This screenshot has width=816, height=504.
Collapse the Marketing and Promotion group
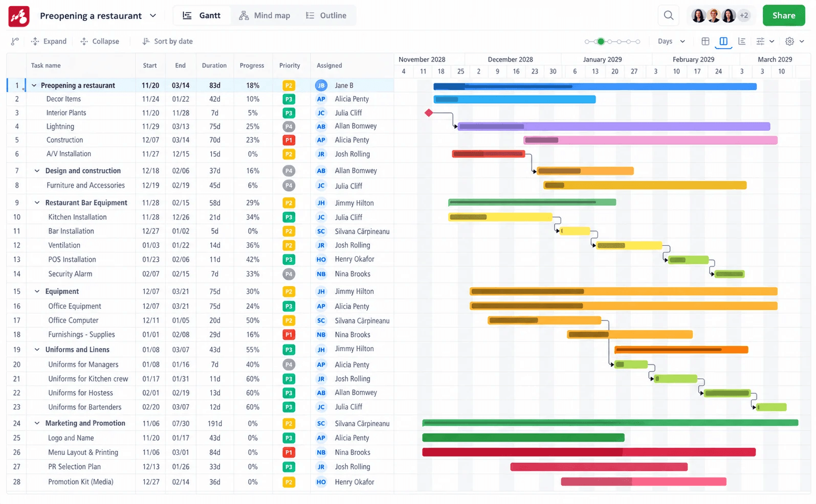(x=37, y=423)
